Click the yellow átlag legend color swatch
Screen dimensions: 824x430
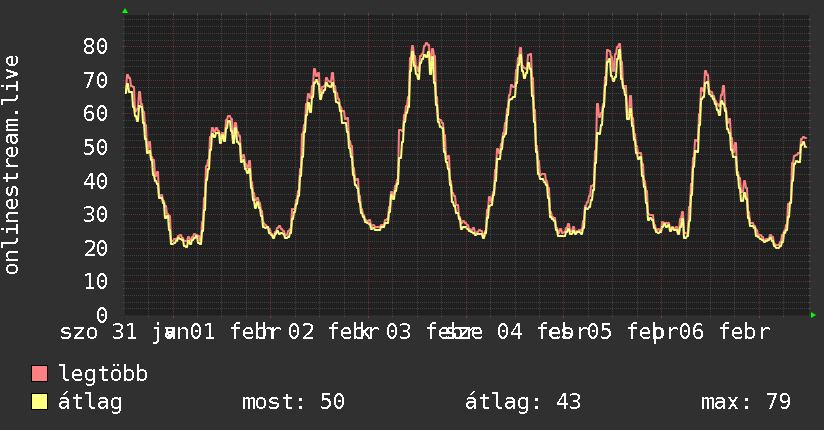pos(39,402)
